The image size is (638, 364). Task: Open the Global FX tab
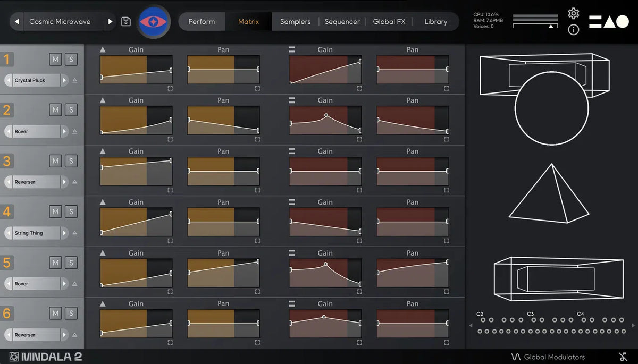[389, 22]
